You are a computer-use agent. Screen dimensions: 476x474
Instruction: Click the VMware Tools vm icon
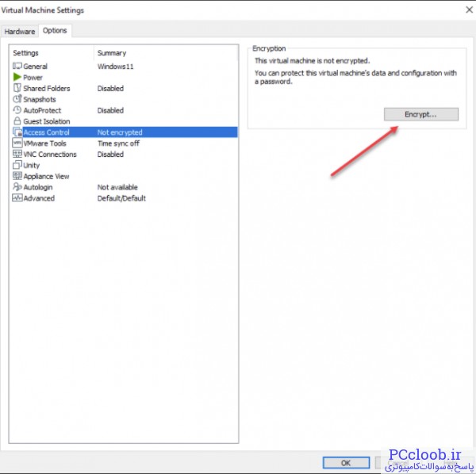tap(17, 143)
